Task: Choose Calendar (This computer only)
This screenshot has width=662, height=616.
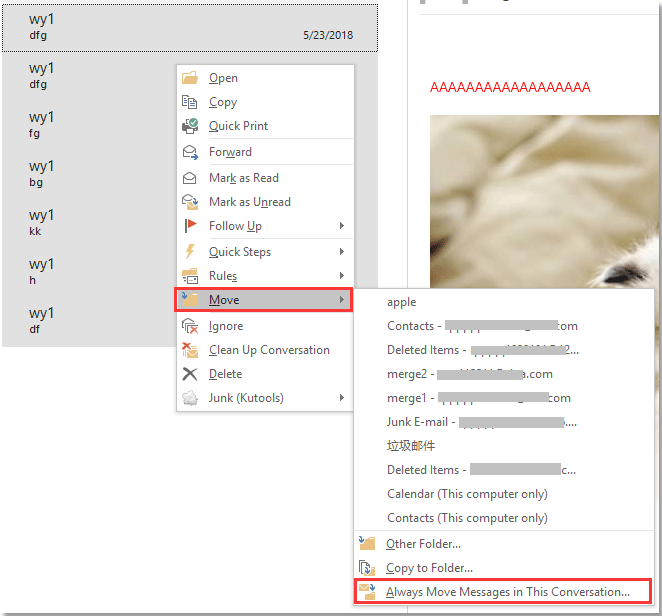Action: [504, 494]
